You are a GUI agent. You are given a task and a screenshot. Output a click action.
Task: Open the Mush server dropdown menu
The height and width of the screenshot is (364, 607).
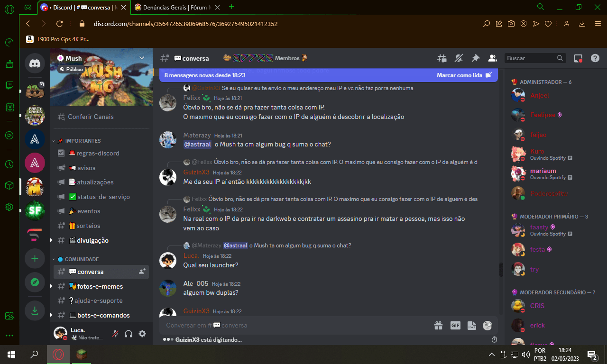[x=141, y=58]
